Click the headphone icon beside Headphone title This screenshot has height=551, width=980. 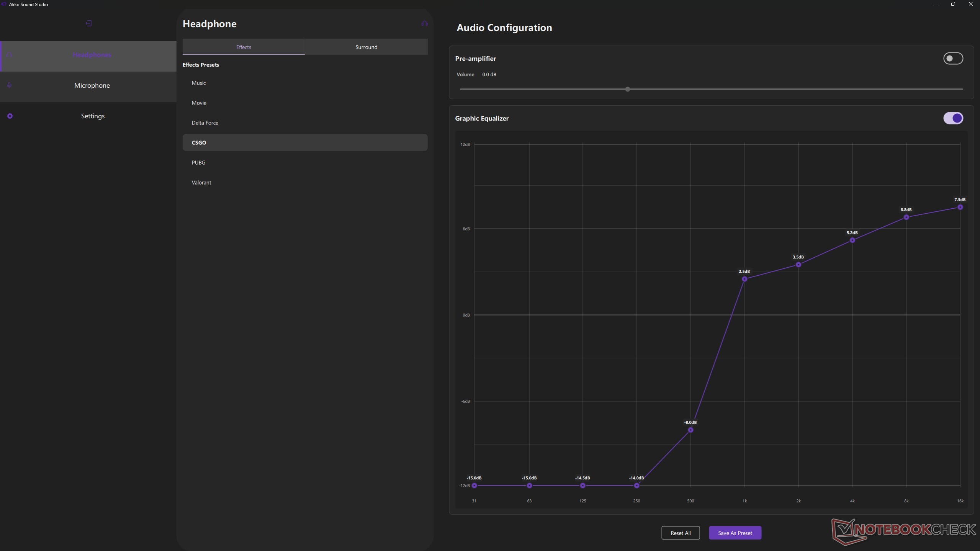tap(424, 23)
